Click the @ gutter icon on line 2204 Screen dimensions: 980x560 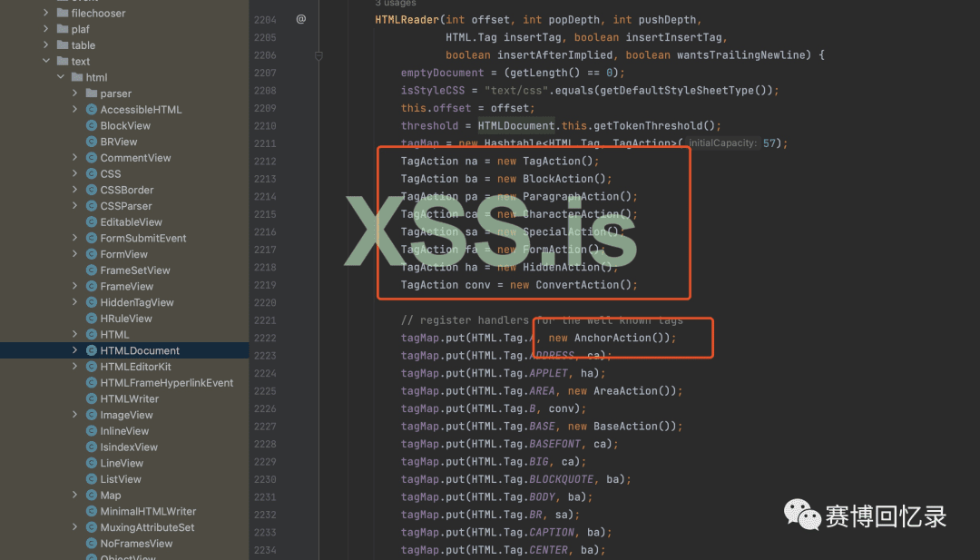tap(300, 19)
